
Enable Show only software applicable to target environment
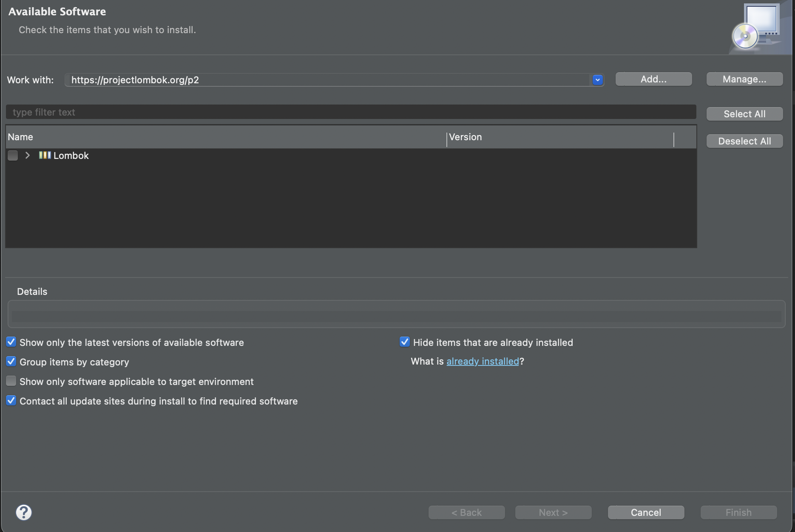coord(11,381)
